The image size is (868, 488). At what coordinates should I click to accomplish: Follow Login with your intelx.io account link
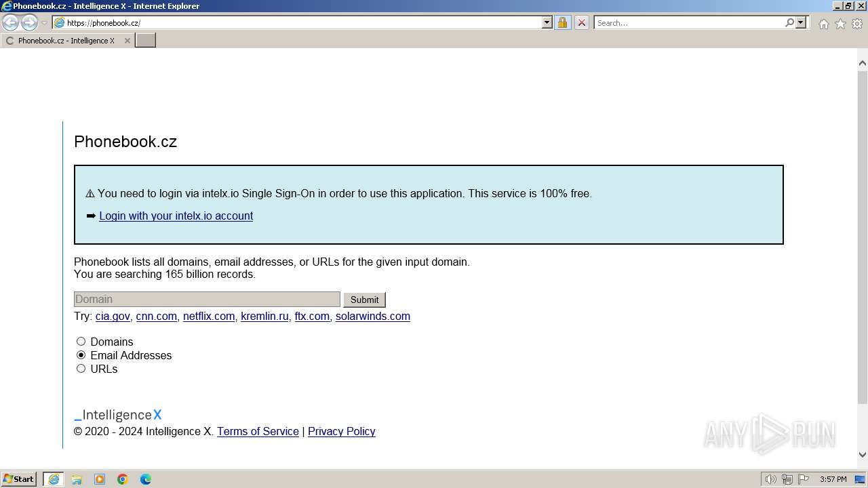176,216
